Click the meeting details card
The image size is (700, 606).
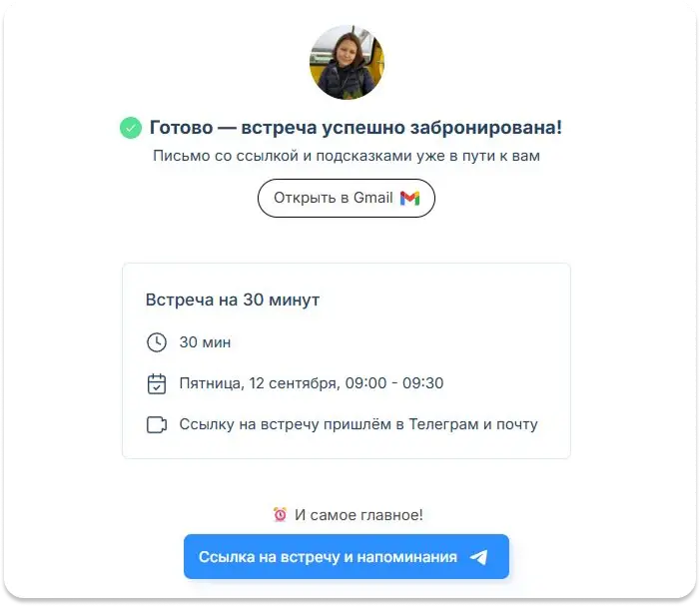pos(347,361)
